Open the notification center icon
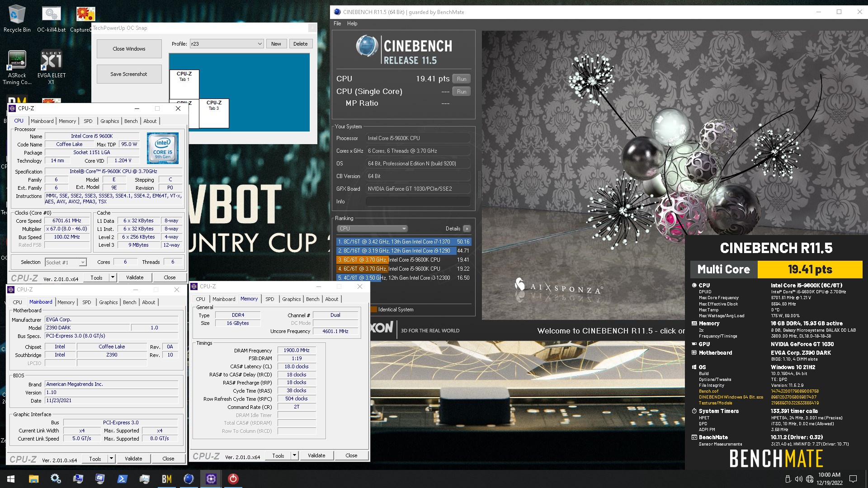Image resolution: width=868 pixels, height=488 pixels. pyautogui.click(x=853, y=479)
